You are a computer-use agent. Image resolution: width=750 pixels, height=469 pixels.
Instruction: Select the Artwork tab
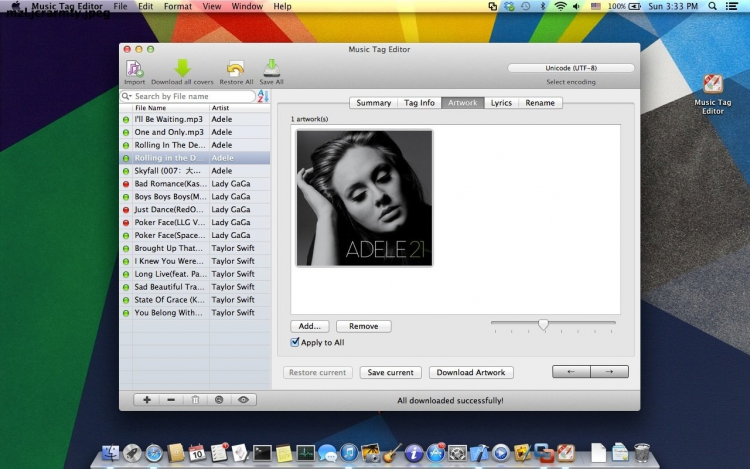463,103
